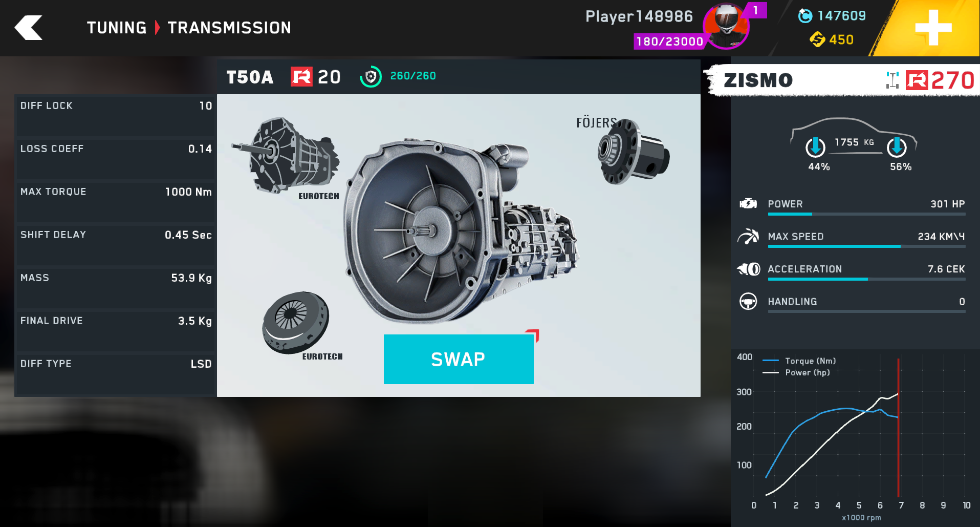Click the Acceleration stat bar

(866, 279)
